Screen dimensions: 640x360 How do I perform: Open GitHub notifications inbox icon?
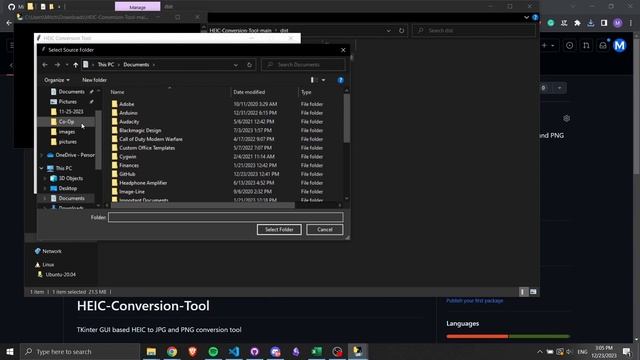[x=603, y=46]
